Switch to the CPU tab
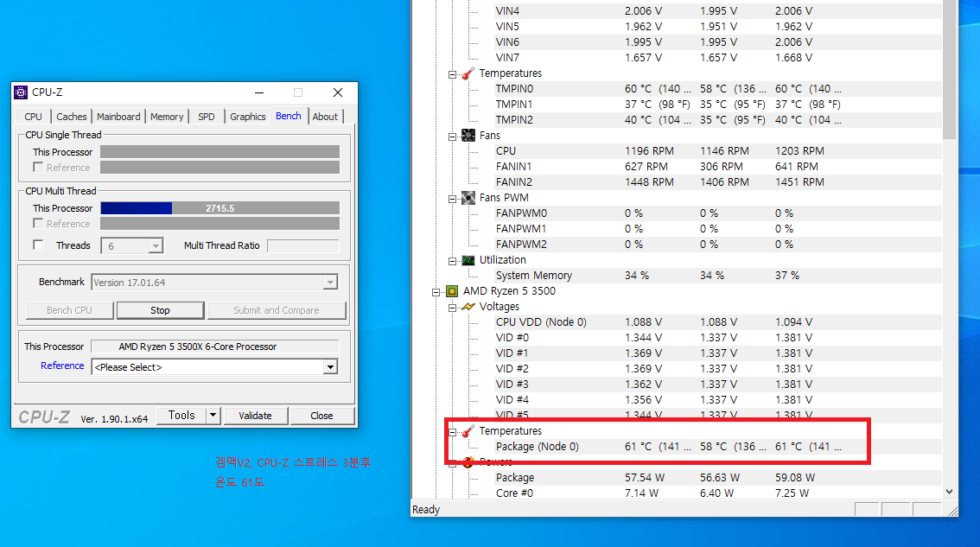The height and width of the screenshot is (547, 980). coord(33,117)
